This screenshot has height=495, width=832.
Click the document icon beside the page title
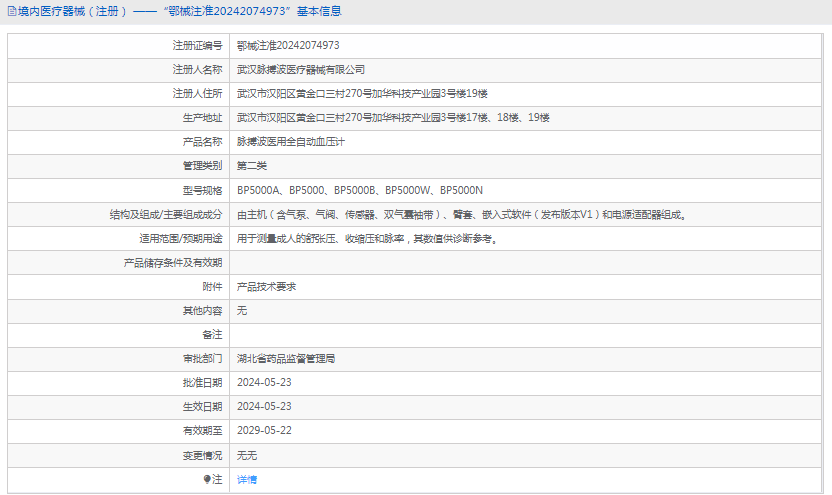coord(12,11)
